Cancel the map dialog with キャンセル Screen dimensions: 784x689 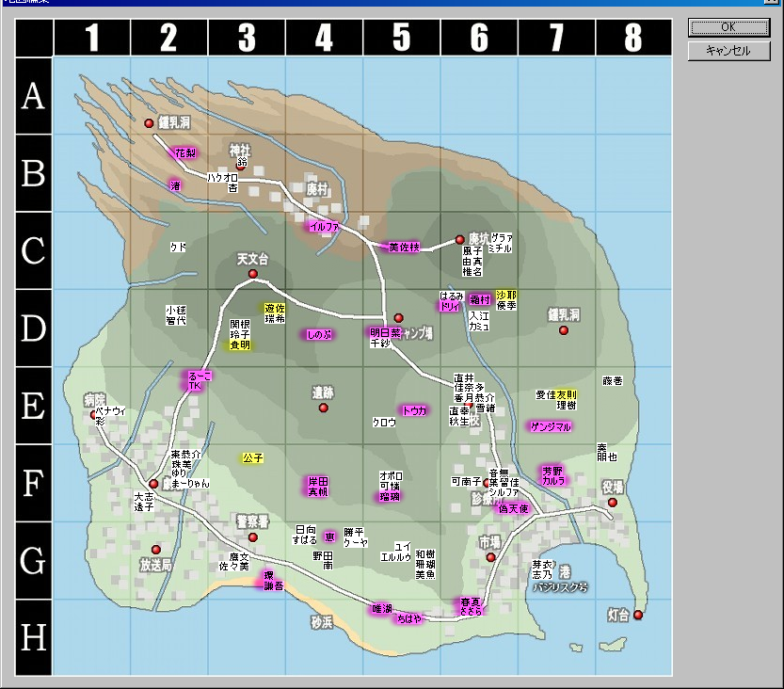click(728, 51)
